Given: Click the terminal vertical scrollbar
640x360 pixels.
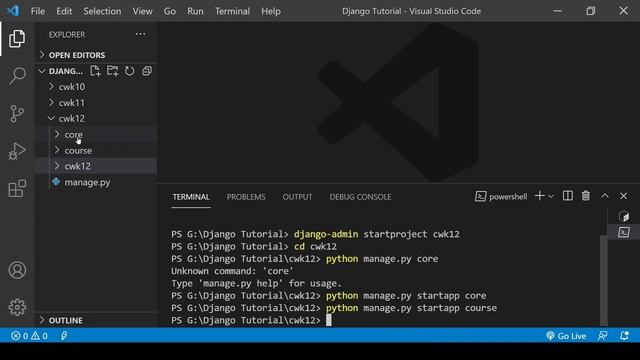Looking at the screenshot, I should [x=603, y=281].
